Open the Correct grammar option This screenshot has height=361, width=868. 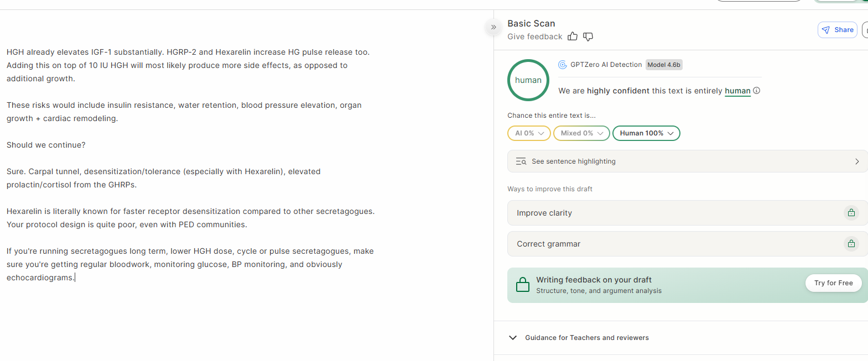pos(688,244)
